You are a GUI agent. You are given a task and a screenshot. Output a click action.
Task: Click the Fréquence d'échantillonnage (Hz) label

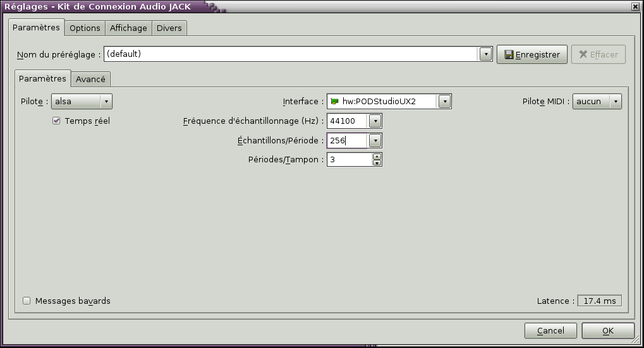pyautogui.click(x=253, y=121)
